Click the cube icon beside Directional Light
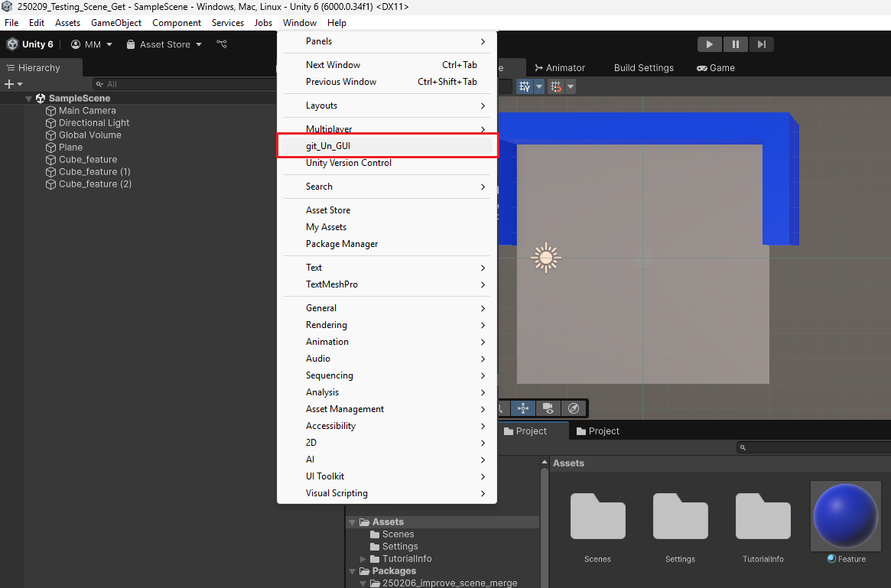891x588 pixels. coord(50,123)
